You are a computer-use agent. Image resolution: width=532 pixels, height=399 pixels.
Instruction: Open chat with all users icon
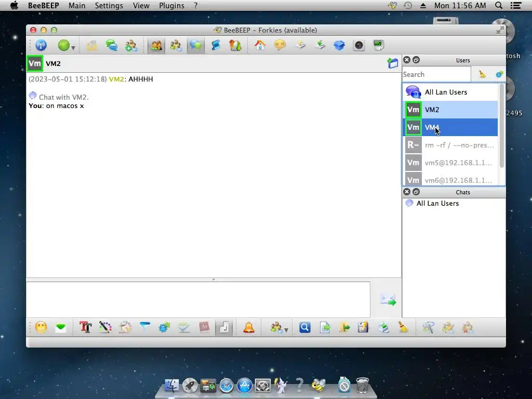click(111, 45)
